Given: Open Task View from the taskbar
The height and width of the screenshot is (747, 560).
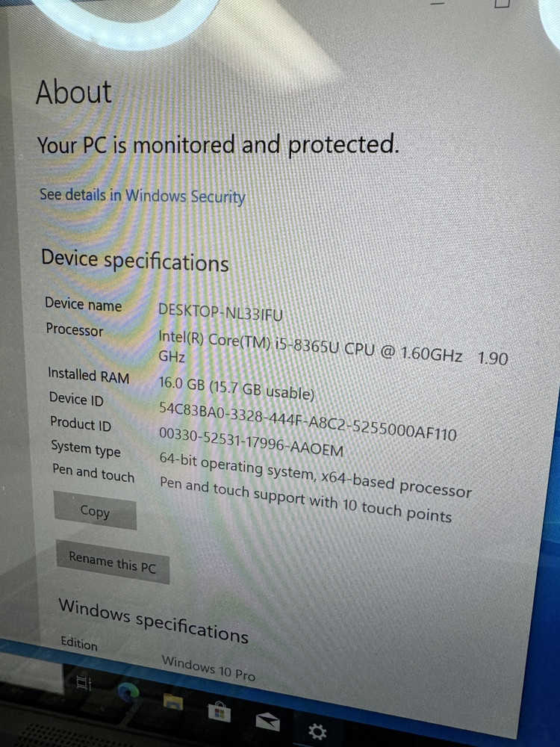Looking at the screenshot, I should click(84, 684).
